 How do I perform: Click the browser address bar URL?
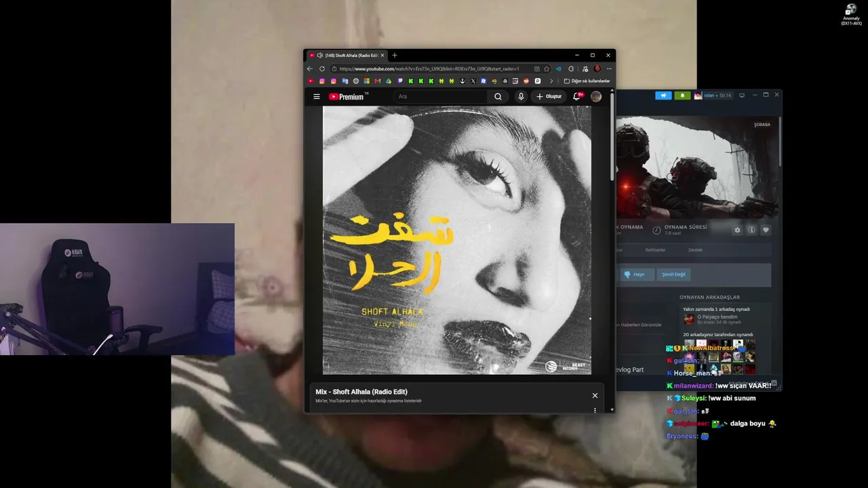pyautogui.click(x=429, y=68)
